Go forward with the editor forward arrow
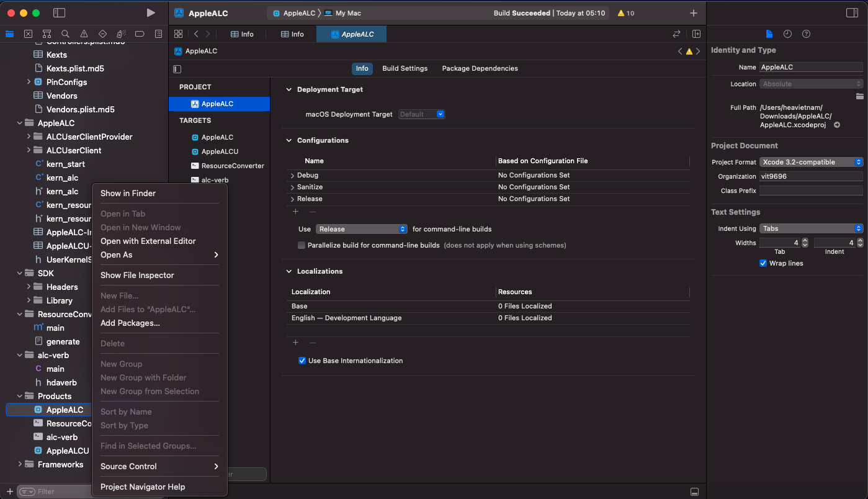The height and width of the screenshot is (499, 868). 208,34
